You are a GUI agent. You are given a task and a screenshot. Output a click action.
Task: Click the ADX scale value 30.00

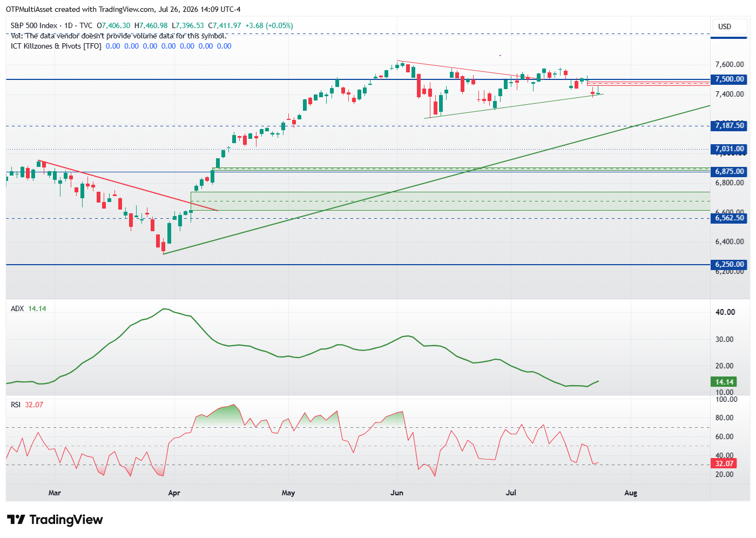click(x=725, y=339)
